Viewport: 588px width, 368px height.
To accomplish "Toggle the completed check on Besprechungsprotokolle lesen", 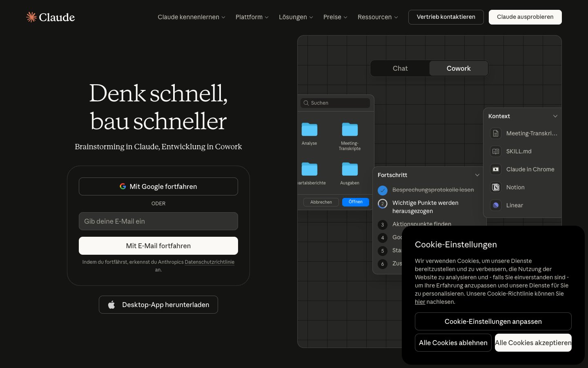I will point(383,190).
